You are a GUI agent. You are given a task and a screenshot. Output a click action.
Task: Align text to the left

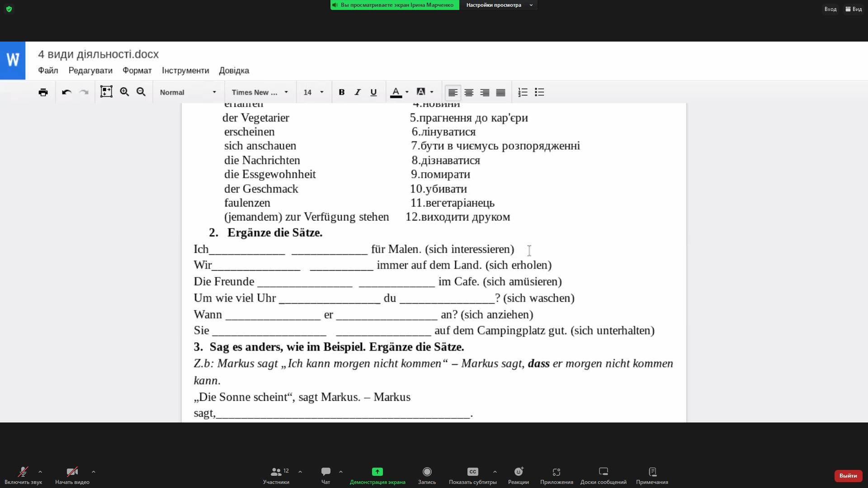click(x=453, y=92)
